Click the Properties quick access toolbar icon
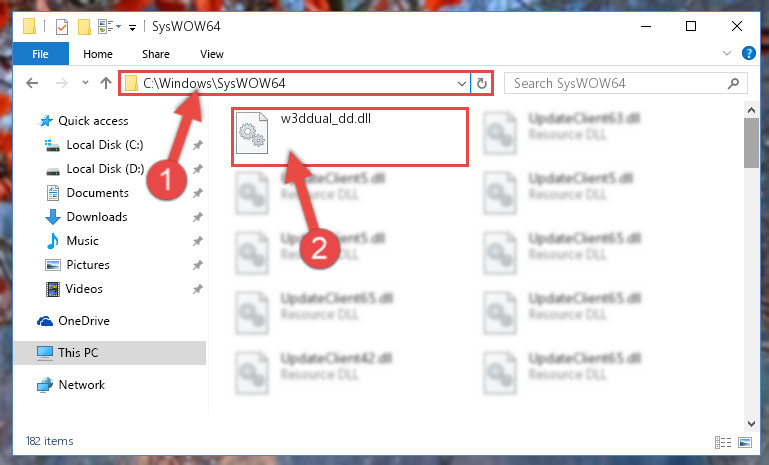Image resolution: width=769 pixels, height=465 pixels. coord(62,26)
